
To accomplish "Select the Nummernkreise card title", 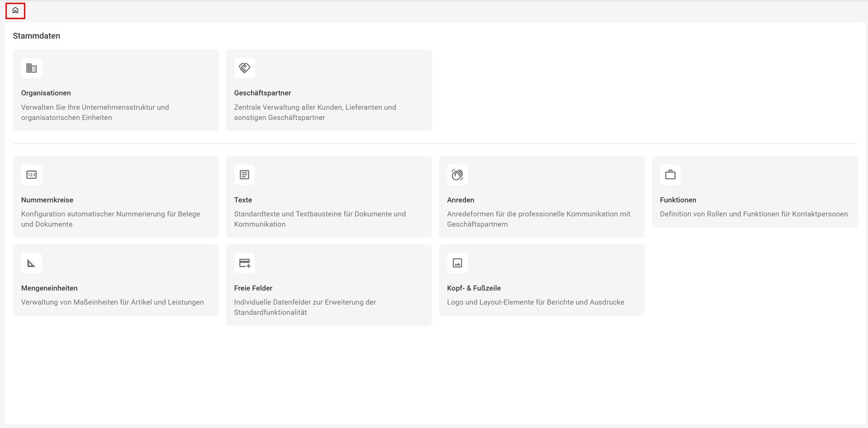I will coord(47,200).
